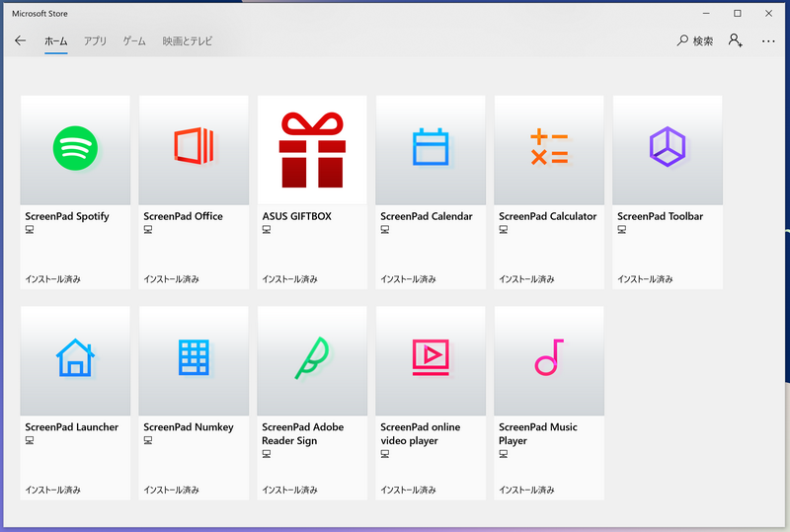Maximize the Microsoft Store window
The height and width of the screenshot is (532, 790).
(737, 14)
